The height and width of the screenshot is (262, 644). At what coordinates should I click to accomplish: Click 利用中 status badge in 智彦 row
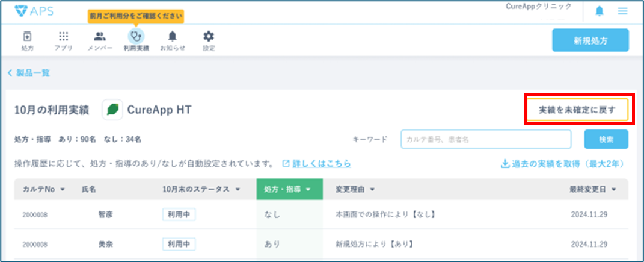179,214
